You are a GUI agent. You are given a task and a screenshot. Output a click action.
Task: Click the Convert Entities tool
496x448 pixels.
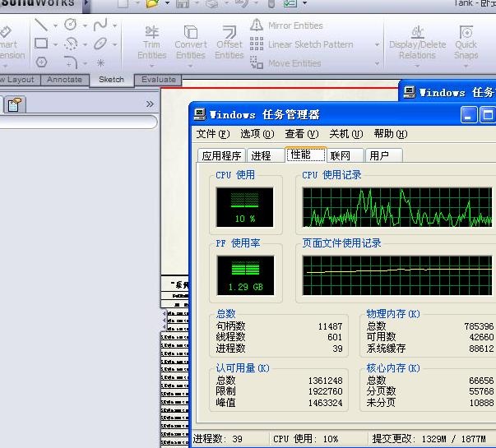[191, 43]
